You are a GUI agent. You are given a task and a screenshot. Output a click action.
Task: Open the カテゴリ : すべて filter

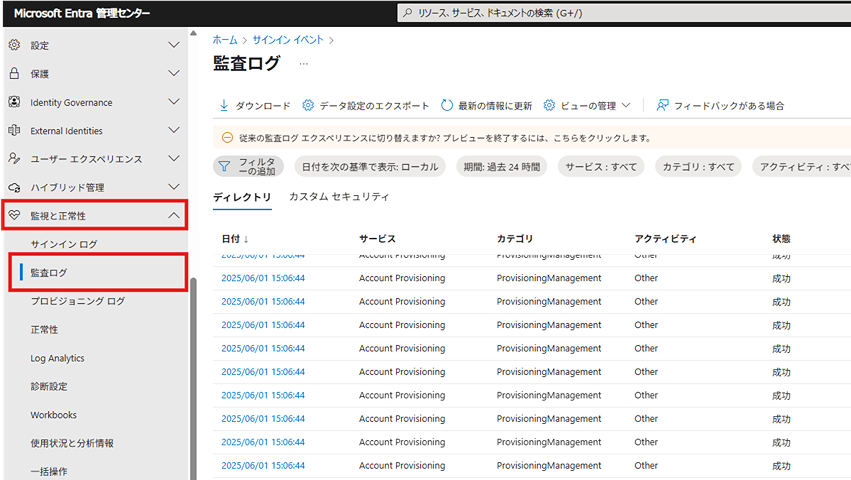pos(698,167)
